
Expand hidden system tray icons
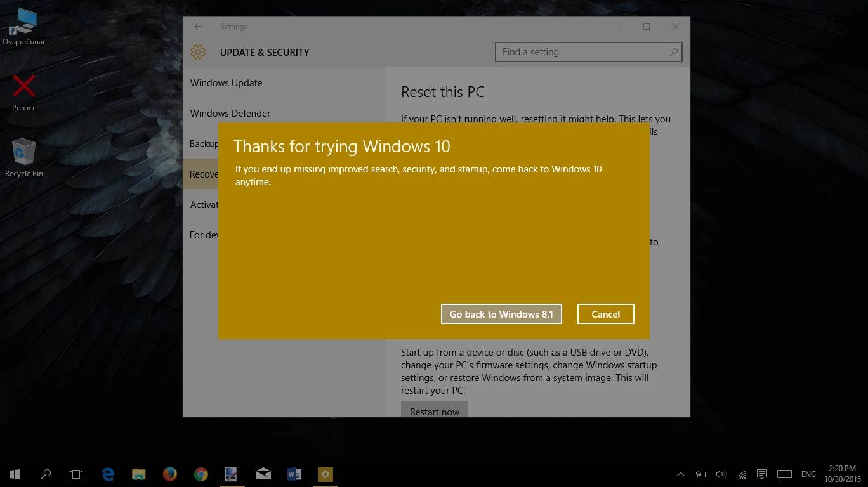point(680,474)
